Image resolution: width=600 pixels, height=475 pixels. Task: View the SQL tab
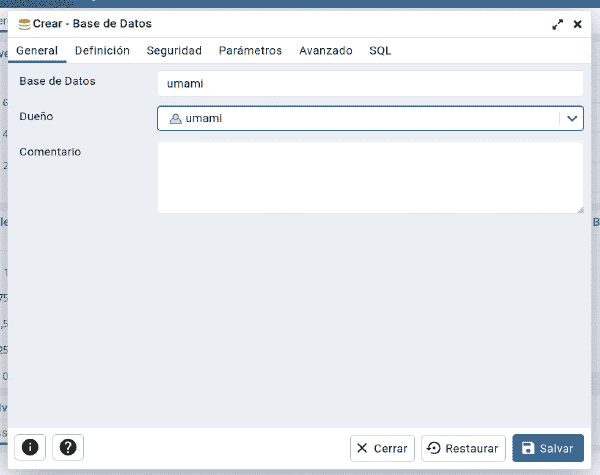[x=380, y=51]
